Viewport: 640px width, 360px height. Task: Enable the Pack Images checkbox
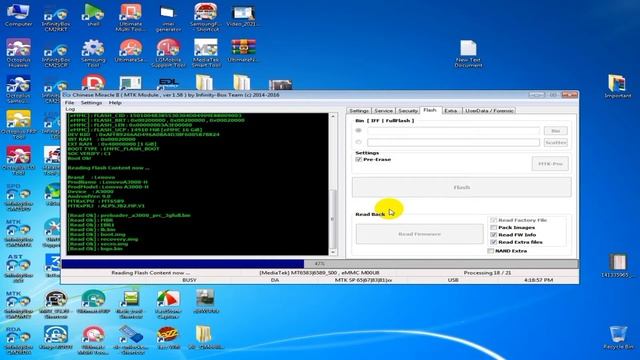pos(493,227)
